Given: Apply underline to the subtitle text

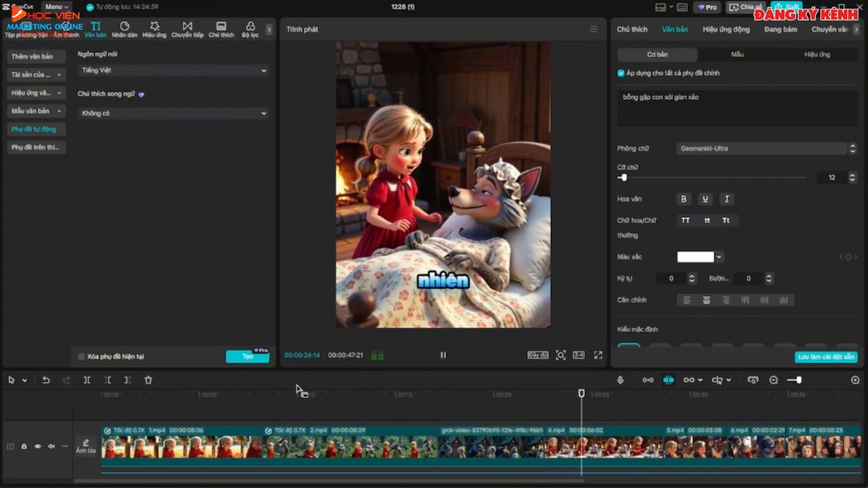Looking at the screenshot, I should (705, 199).
